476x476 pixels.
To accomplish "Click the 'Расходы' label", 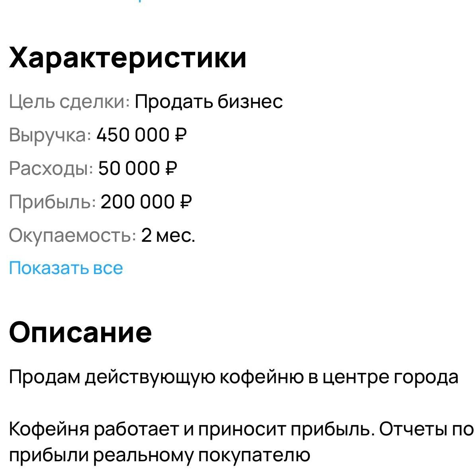I will coord(50,168).
